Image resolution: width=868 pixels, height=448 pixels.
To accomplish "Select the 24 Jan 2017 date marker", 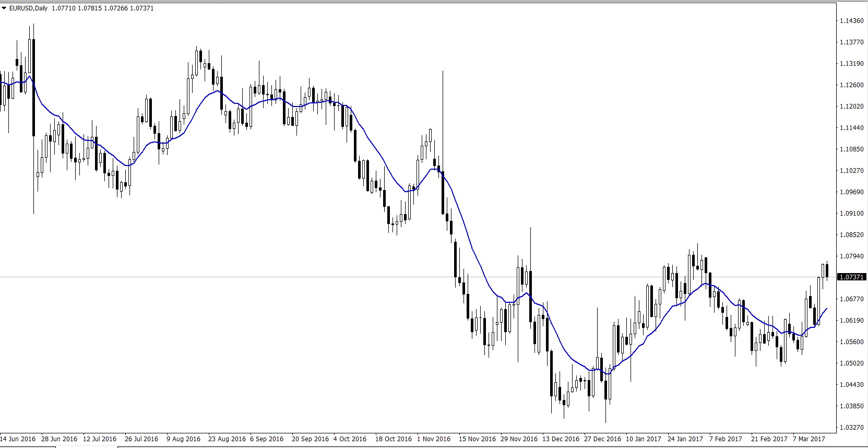I will coord(686,439).
